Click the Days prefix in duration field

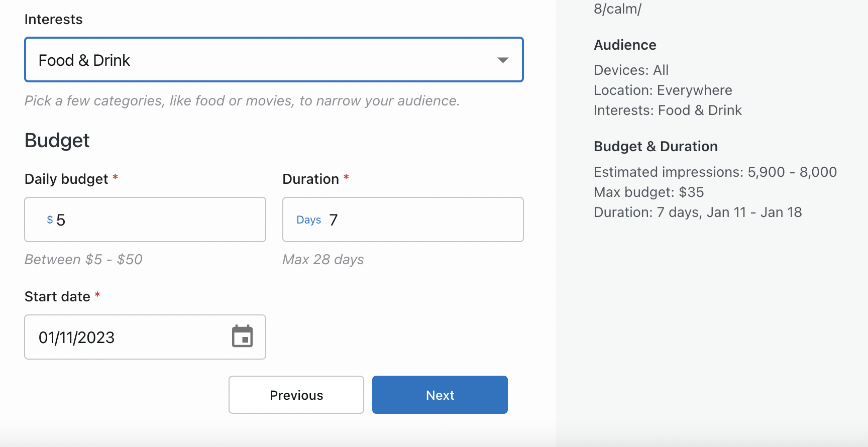[x=308, y=220]
